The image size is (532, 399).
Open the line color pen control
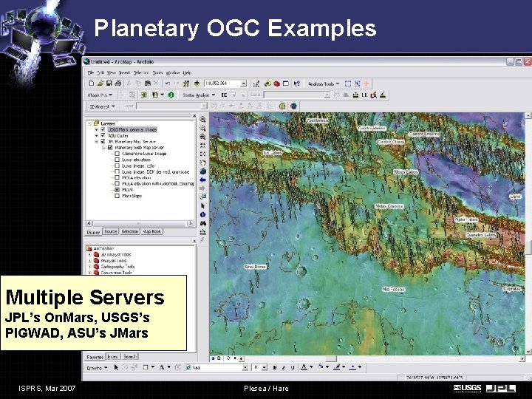tap(338, 367)
